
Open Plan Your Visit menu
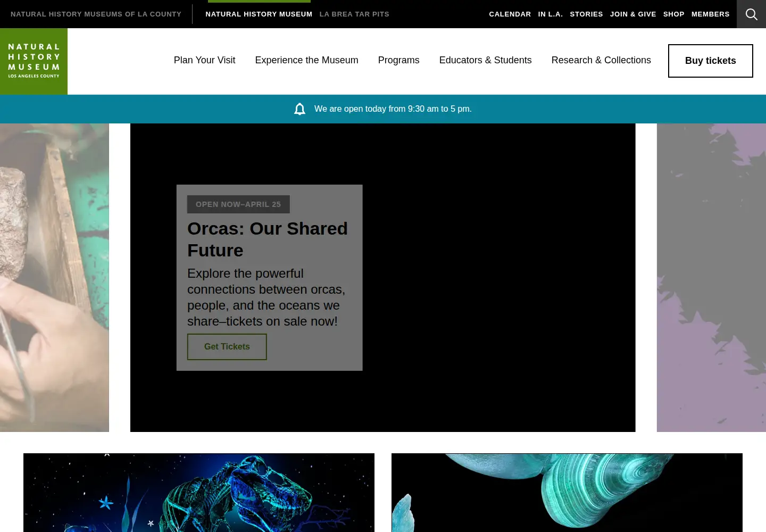click(x=204, y=60)
